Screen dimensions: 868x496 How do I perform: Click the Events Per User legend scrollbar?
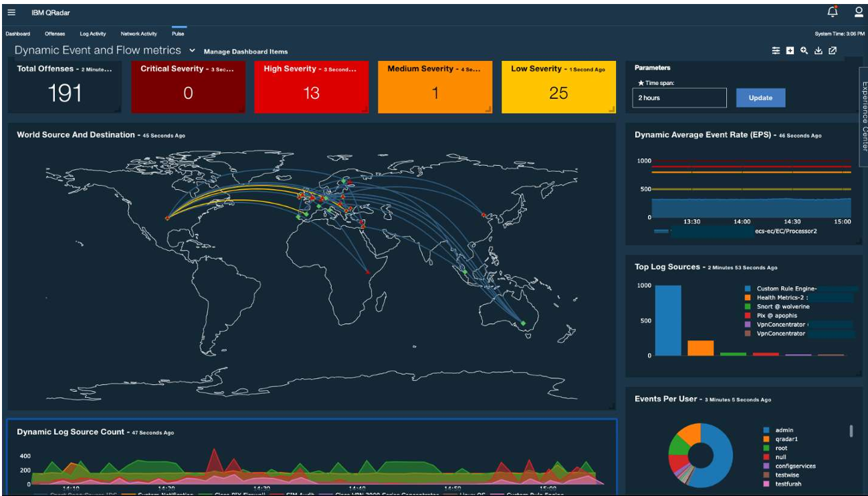(x=851, y=431)
